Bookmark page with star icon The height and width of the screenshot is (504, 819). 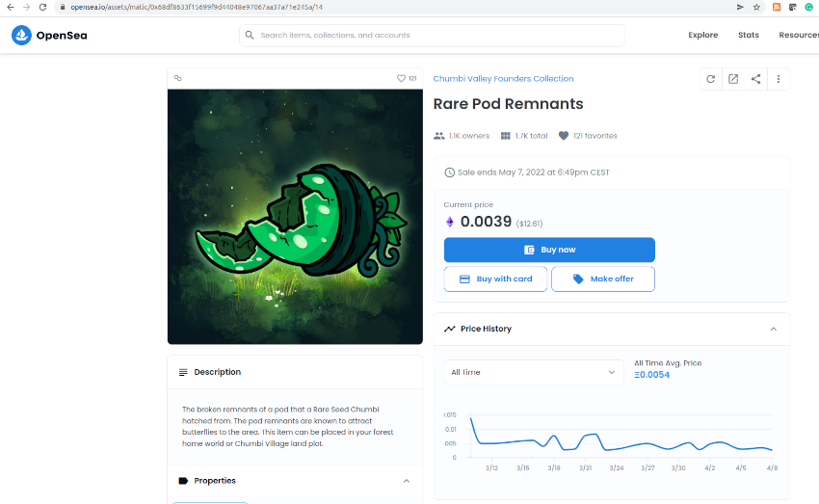point(756,8)
